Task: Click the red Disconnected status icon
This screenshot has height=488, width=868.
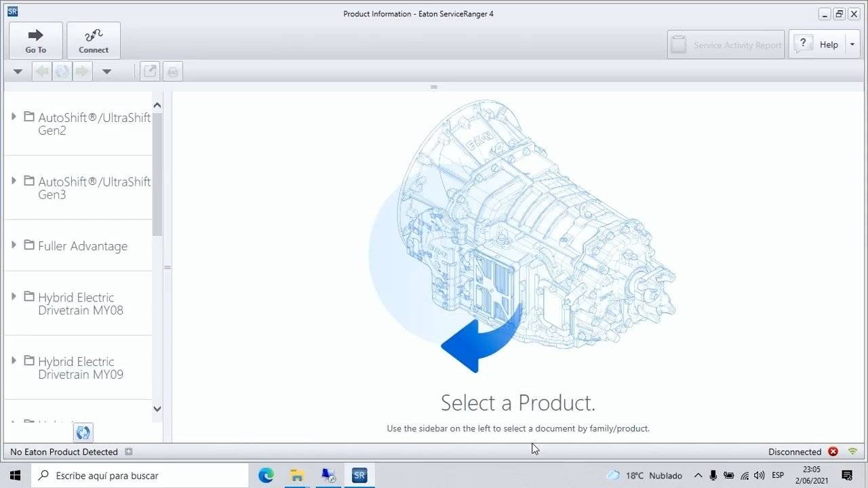Action: click(x=833, y=451)
